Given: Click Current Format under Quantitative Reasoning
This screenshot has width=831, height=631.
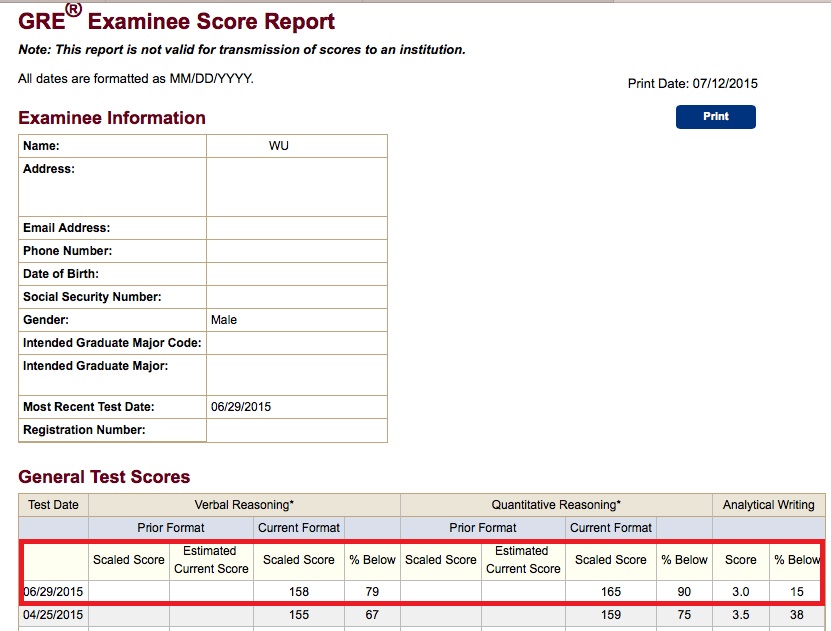Looking at the screenshot, I should 611,528.
